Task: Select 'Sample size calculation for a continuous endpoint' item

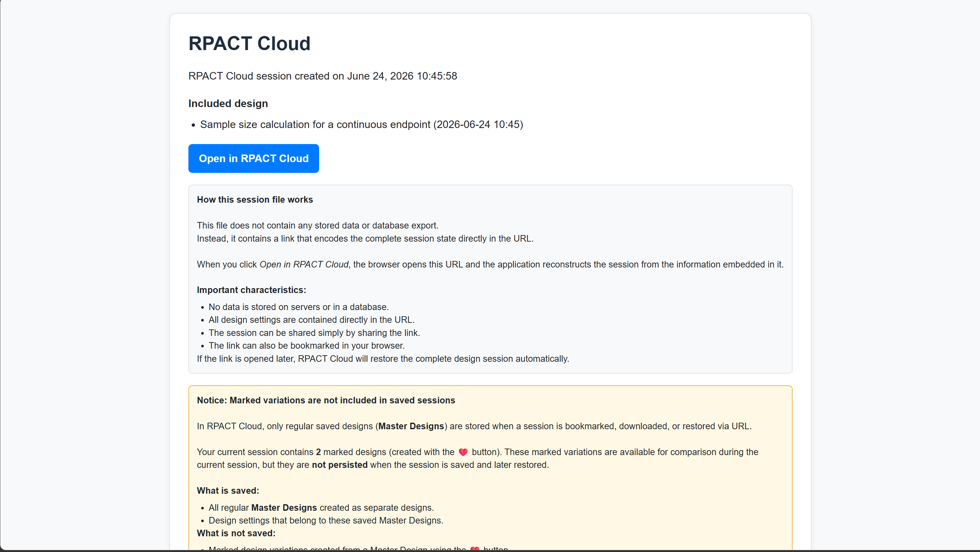Action: 361,124
